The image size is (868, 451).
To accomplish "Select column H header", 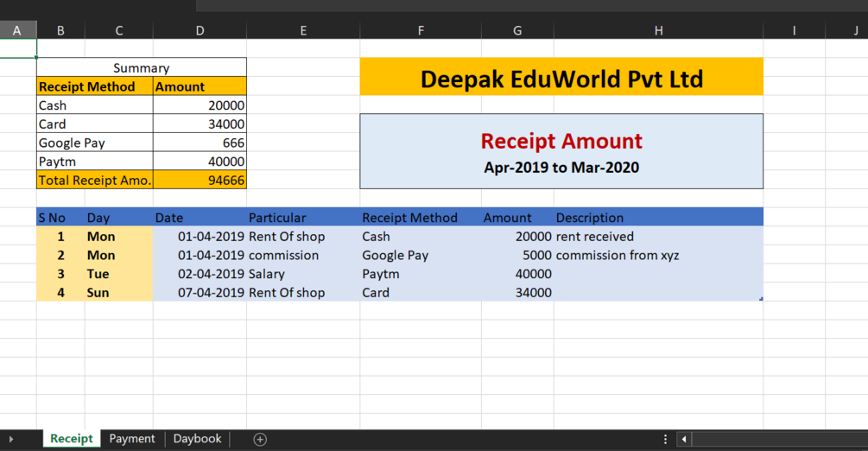I will pos(658,30).
